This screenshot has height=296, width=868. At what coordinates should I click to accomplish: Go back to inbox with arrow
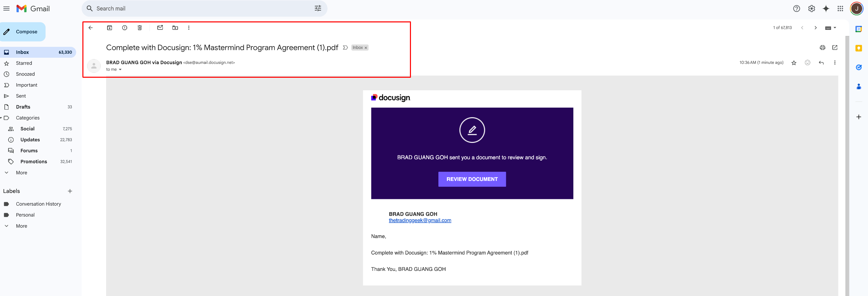91,28
